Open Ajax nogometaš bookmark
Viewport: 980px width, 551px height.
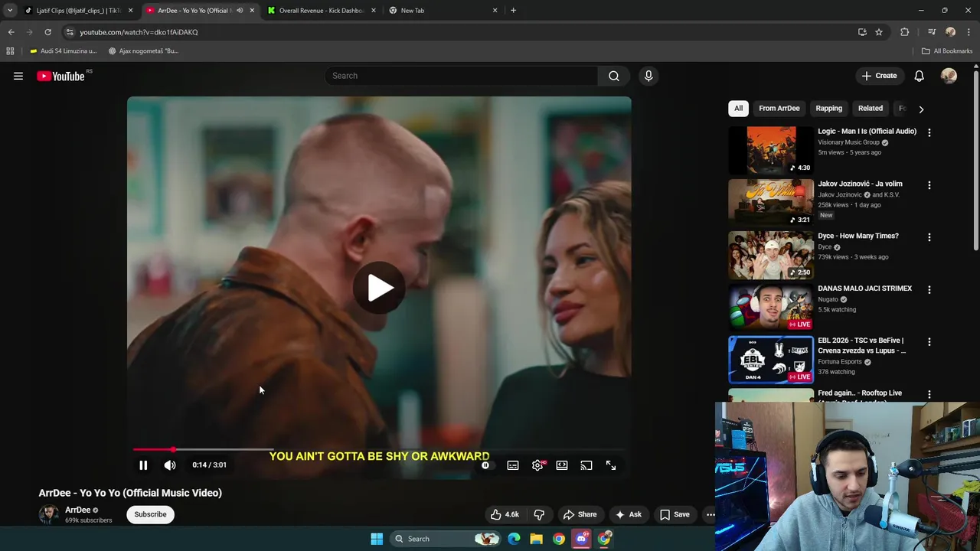143,51
